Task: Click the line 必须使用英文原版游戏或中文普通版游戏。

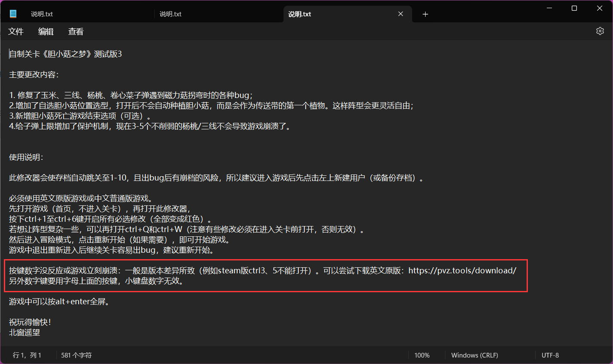Action: point(81,199)
